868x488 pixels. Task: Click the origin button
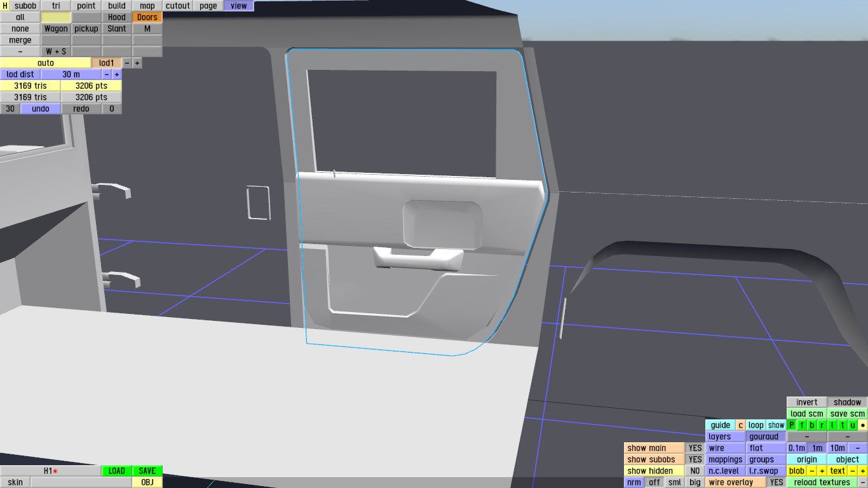[807, 459]
